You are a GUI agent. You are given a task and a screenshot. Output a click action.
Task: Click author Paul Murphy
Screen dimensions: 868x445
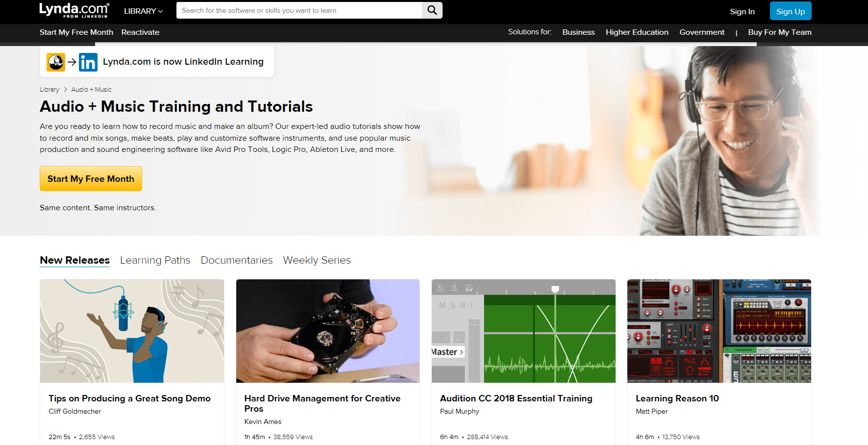(459, 412)
